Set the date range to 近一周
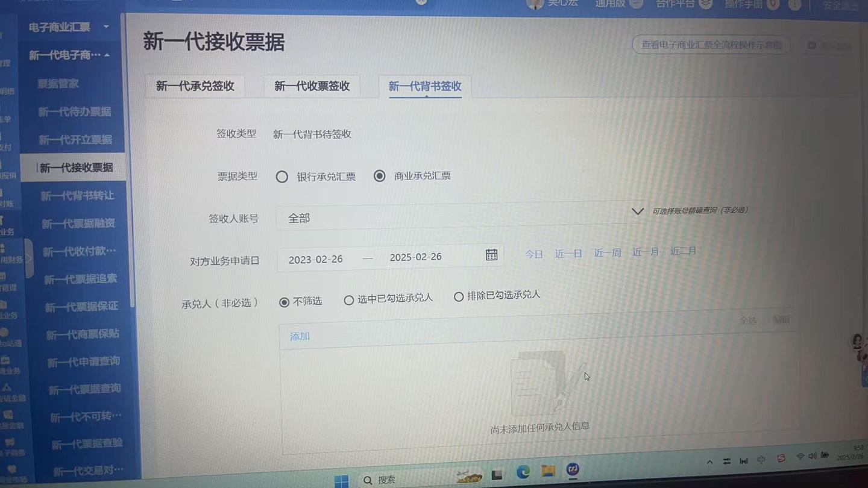868x488 pixels. (x=608, y=252)
